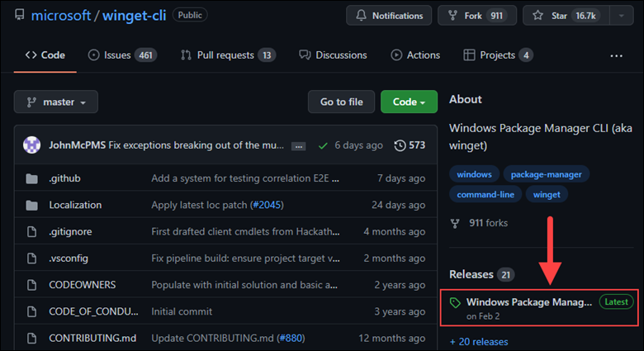Click the file icon for .gitignore
The image size is (644, 351).
click(x=31, y=232)
